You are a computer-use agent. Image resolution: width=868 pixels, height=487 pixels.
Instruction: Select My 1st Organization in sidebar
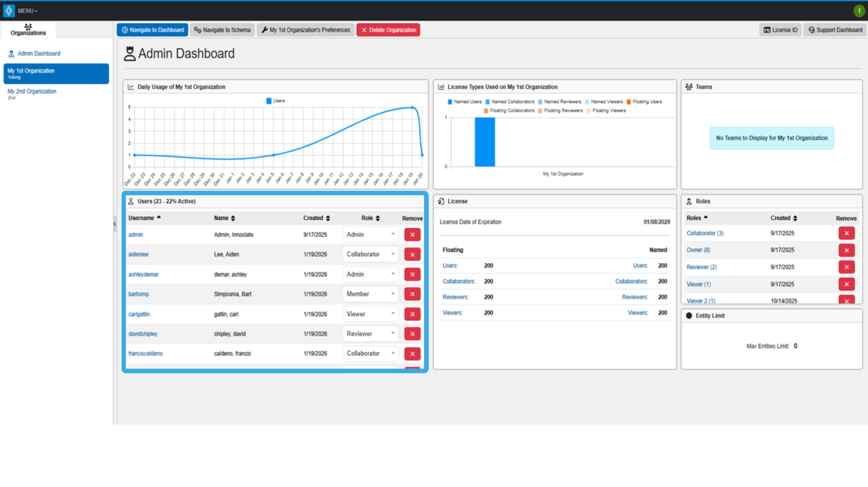(56, 74)
